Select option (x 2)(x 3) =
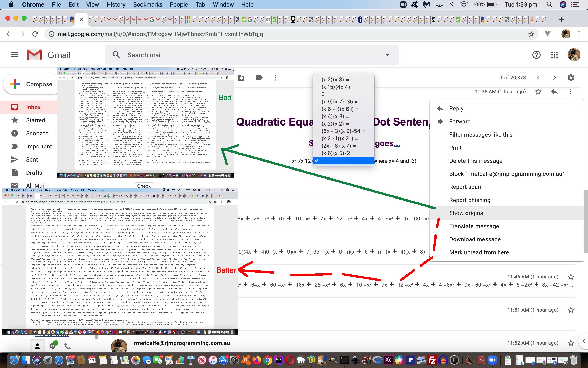The height and width of the screenshot is (368, 588). pos(343,80)
